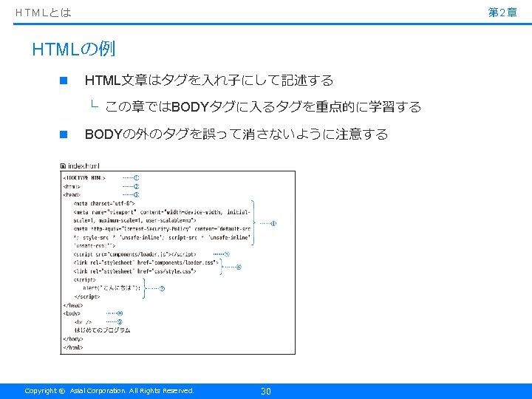The image size is (532, 399).
Task: Click the closing "</script>" tag below alert
Action: (x=87, y=296)
